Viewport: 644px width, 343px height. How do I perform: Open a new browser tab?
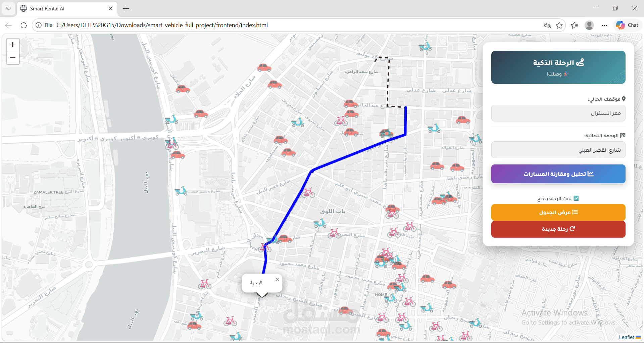[x=126, y=9]
